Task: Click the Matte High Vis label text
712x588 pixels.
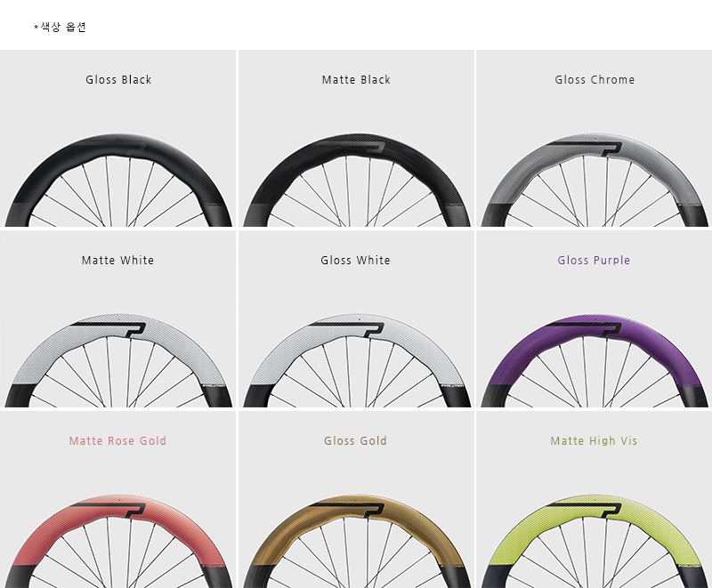Action: point(594,441)
